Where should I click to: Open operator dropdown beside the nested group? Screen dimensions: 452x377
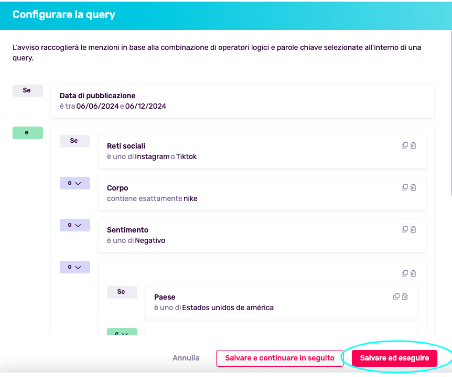point(75,267)
